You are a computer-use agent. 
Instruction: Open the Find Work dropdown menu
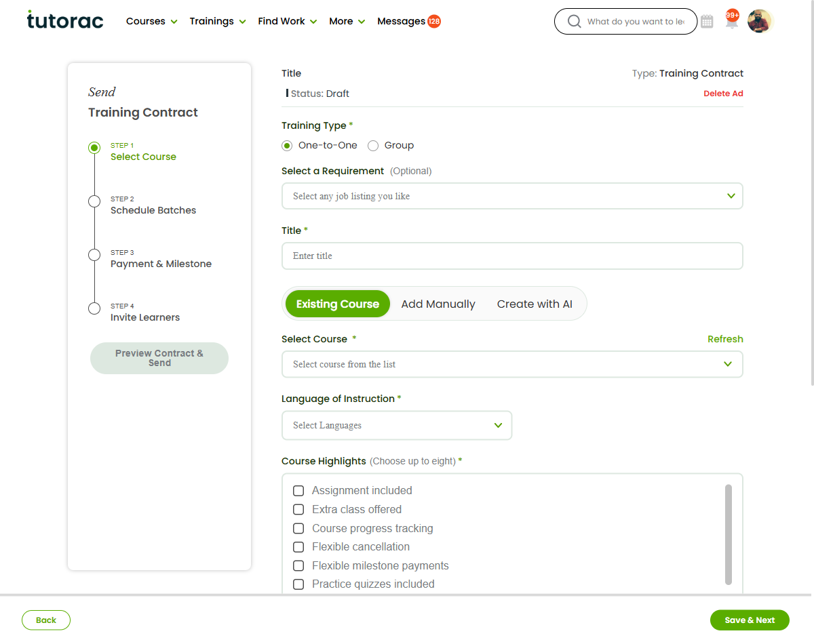point(288,22)
